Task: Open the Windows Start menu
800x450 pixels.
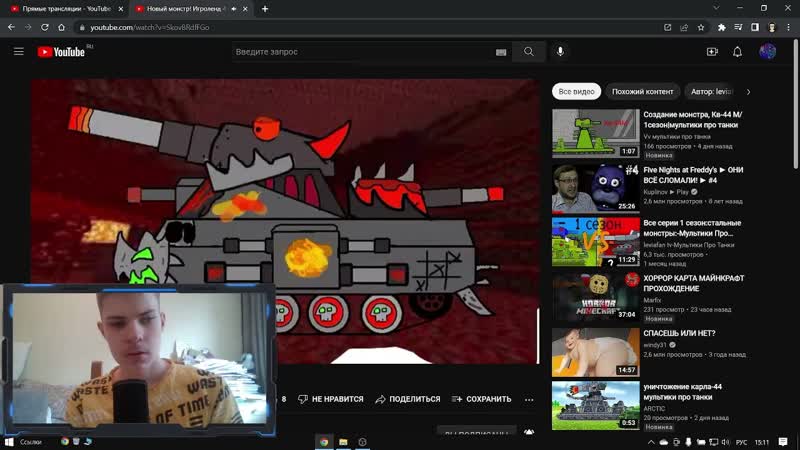Action: [x=9, y=442]
